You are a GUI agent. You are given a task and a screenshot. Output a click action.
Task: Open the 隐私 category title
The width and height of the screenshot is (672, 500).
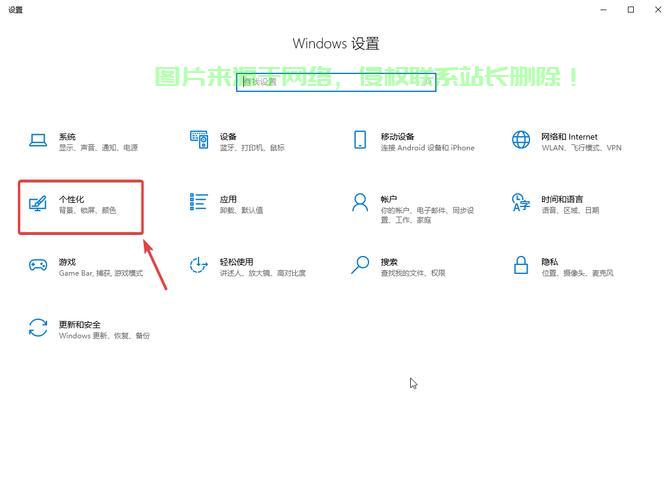click(x=550, y=262)
